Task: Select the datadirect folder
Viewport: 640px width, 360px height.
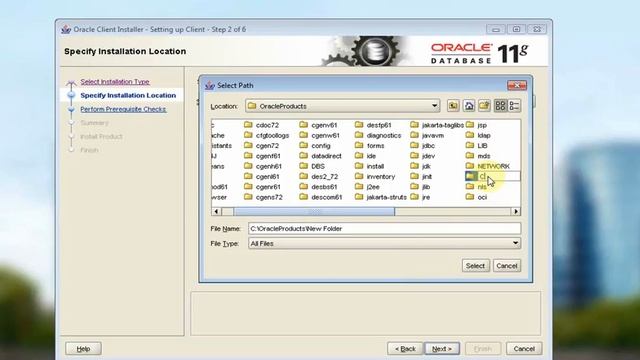Action: pos(321,156)
